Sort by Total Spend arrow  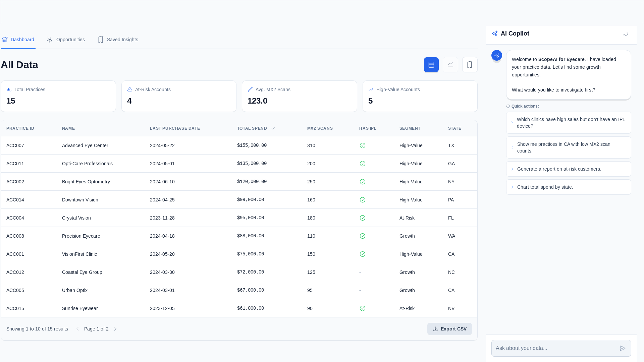(x=273, y=128)
